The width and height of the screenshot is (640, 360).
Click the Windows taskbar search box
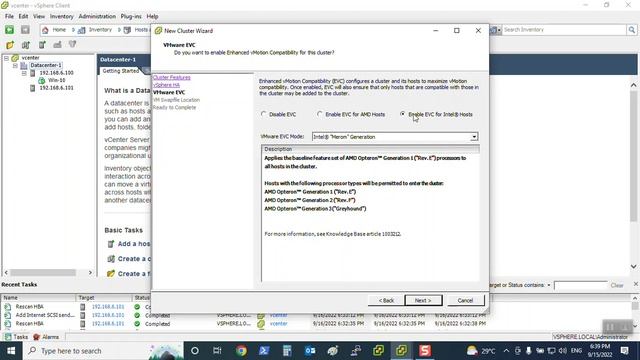coord(104,351)
